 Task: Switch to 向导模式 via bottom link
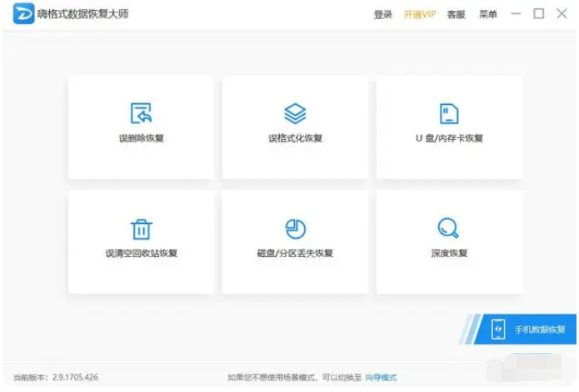381,377
